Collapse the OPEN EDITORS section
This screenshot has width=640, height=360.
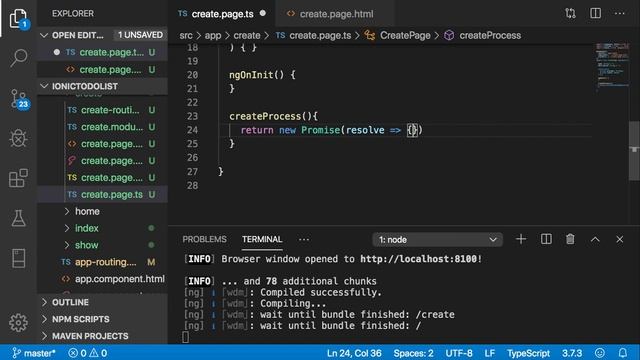(x=78, y=35)
